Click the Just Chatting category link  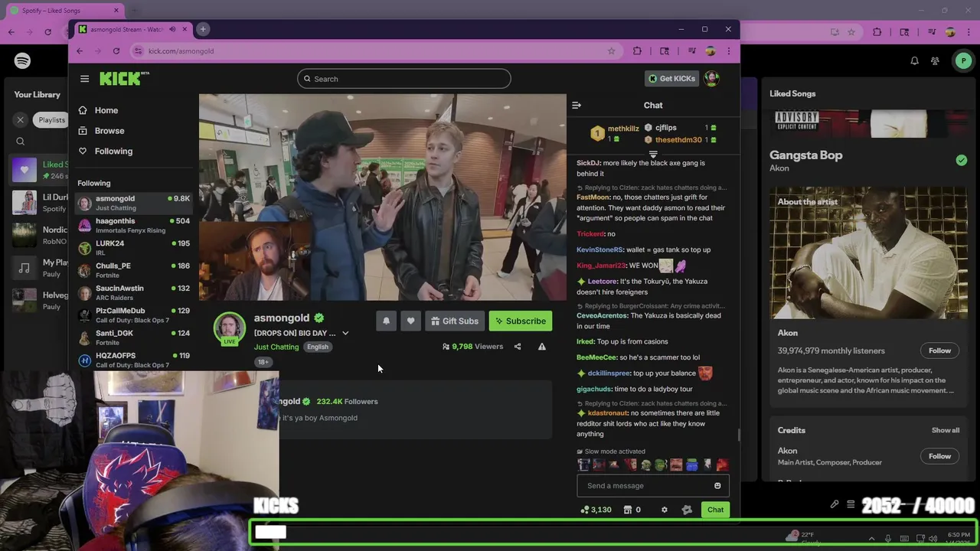click(276, 347)
